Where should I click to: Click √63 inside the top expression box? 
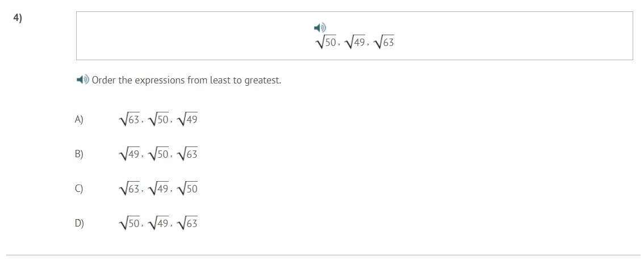[383, 43]
